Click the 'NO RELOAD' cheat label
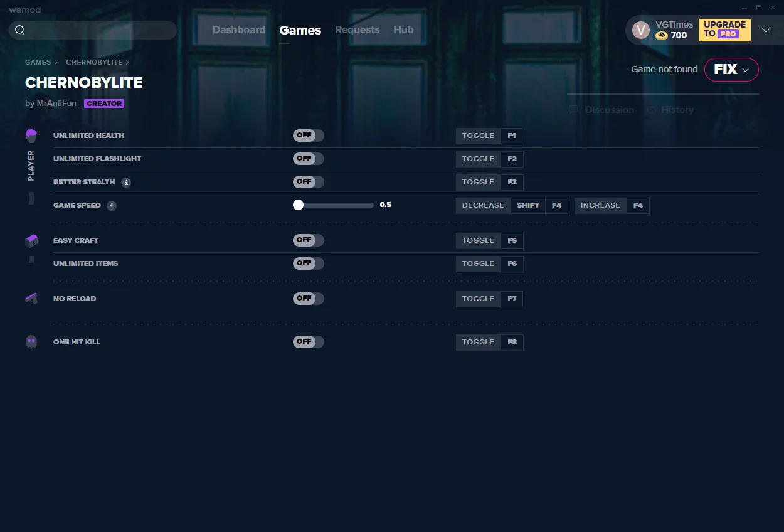The width and height of the screenshot is (784, 532). click(x=75, y=299)
